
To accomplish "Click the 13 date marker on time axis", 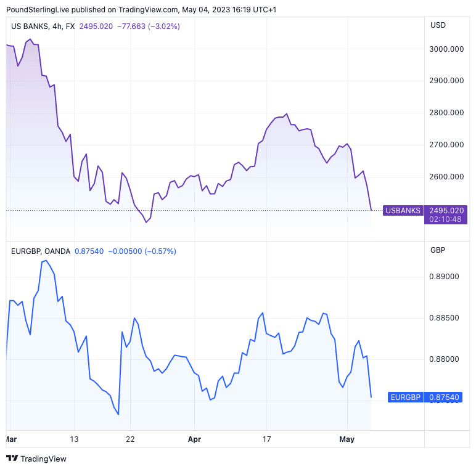I will (74, 439).
